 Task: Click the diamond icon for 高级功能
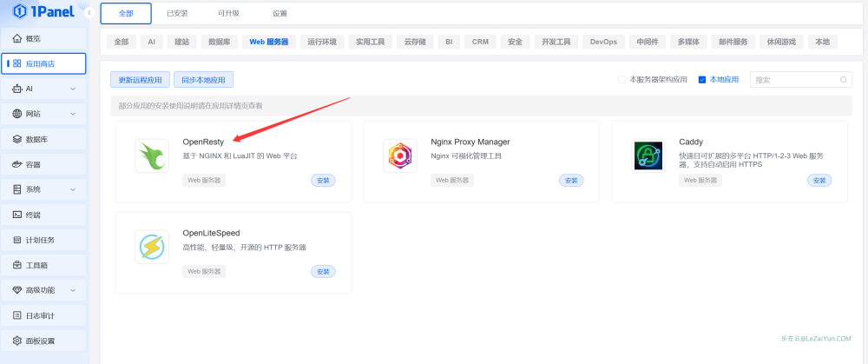coord(16,290)
